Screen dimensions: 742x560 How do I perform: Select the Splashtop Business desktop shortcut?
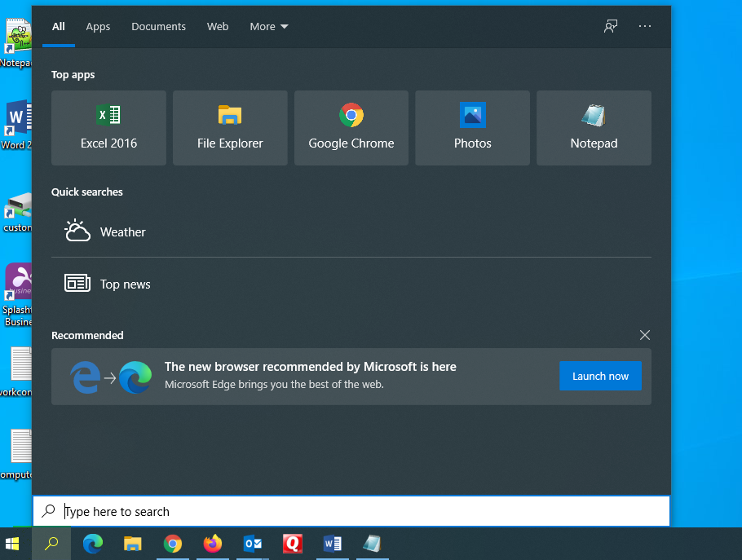[x=17, y=294]
